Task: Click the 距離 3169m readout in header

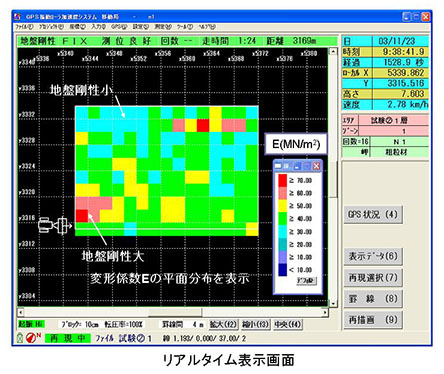Action: coord(291,41)
